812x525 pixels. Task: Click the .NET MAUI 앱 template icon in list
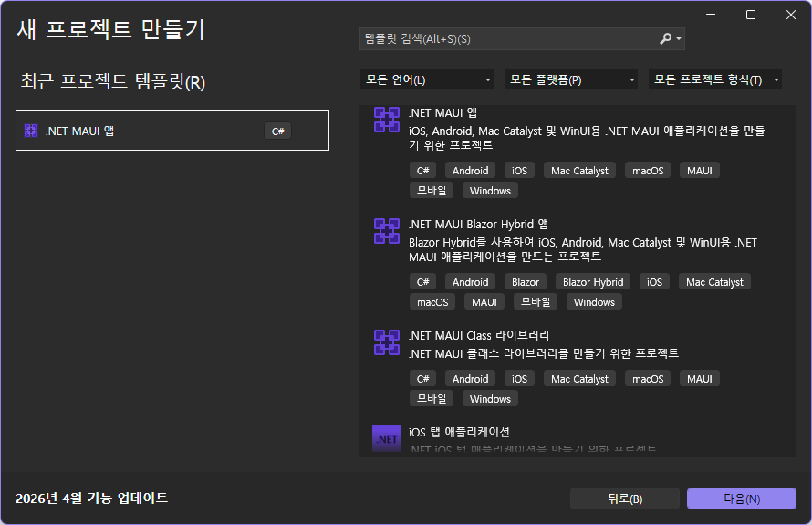coord(387,120)
